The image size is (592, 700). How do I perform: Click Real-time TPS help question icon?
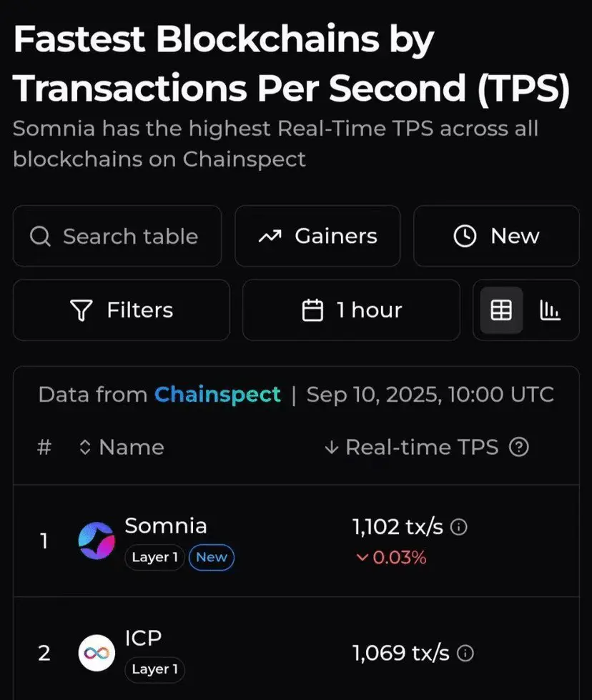click(x=519, y=447)
